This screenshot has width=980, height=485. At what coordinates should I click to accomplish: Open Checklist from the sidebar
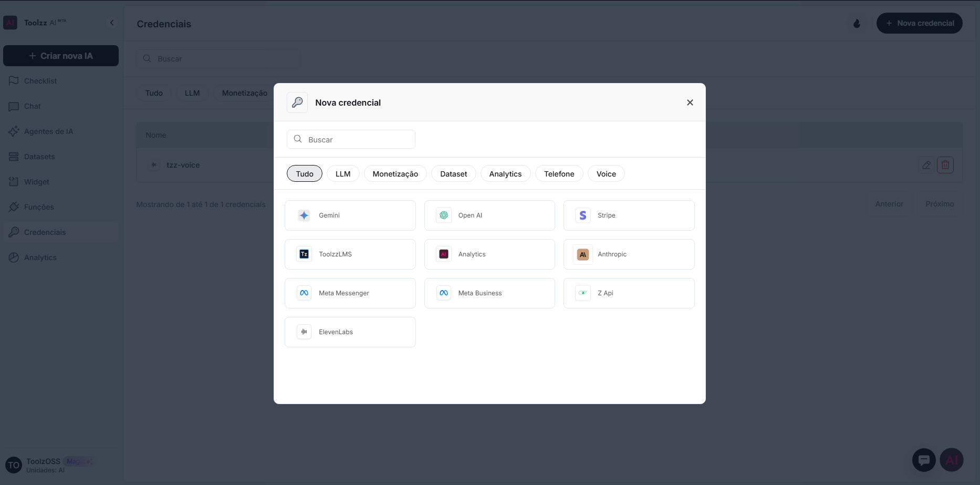[61, 81]
